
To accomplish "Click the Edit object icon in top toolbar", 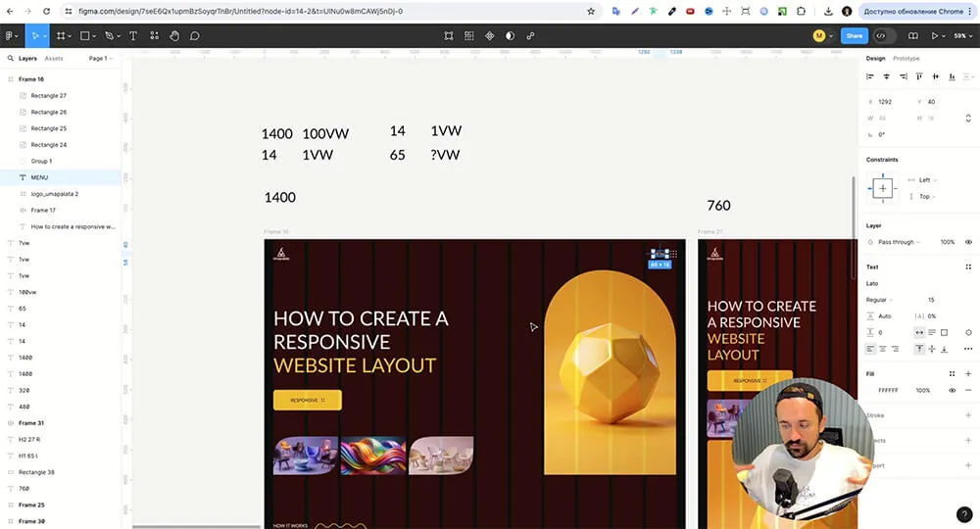I will [x=449, y=36].
